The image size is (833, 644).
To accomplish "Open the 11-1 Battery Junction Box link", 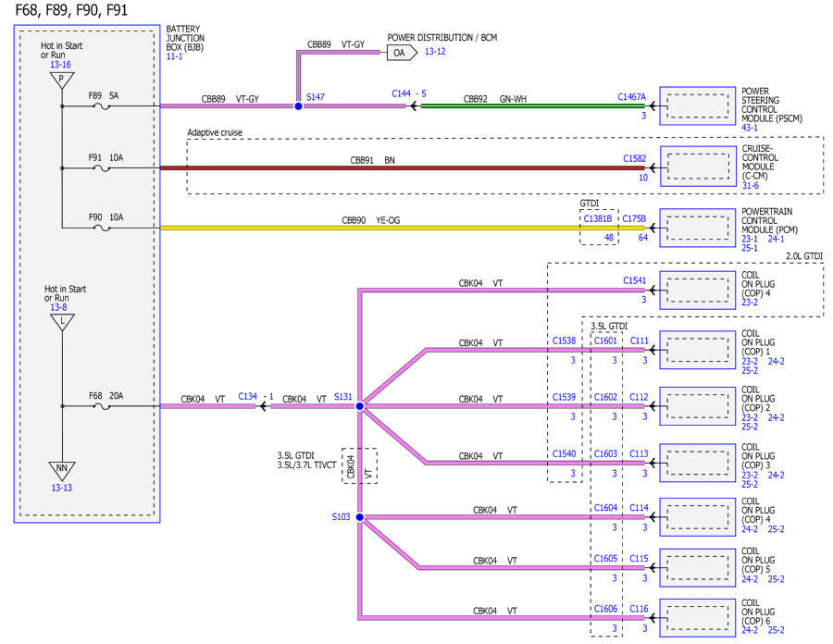I will click(x=174, y=56).
